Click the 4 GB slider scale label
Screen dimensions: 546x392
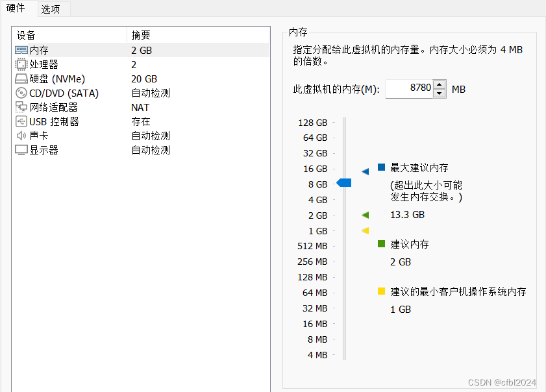coord(317,200)
